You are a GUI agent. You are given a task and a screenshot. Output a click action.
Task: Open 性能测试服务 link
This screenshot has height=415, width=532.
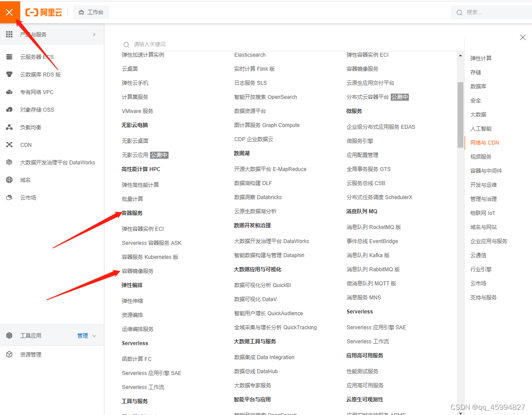click(x=363, y=371)
